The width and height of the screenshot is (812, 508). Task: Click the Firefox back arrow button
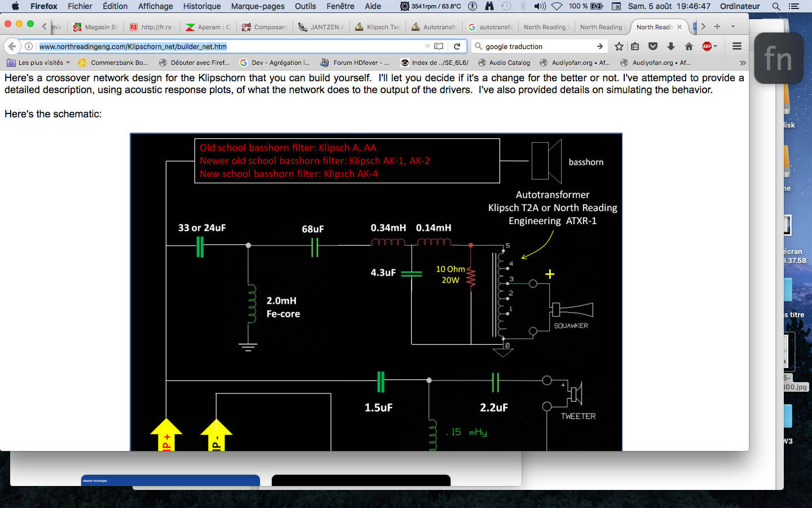point(12,46)
